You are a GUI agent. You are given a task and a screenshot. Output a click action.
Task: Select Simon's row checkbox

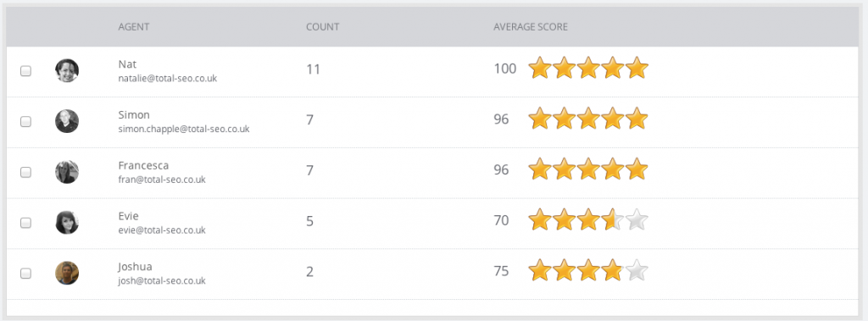pyautogui.click(x=25, y=122)
